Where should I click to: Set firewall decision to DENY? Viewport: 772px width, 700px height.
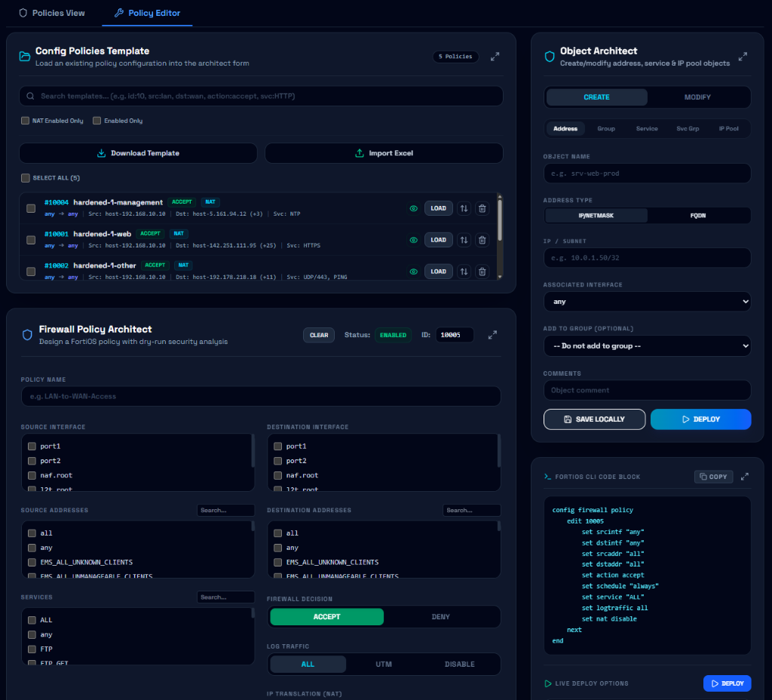[x=440, y=617]
